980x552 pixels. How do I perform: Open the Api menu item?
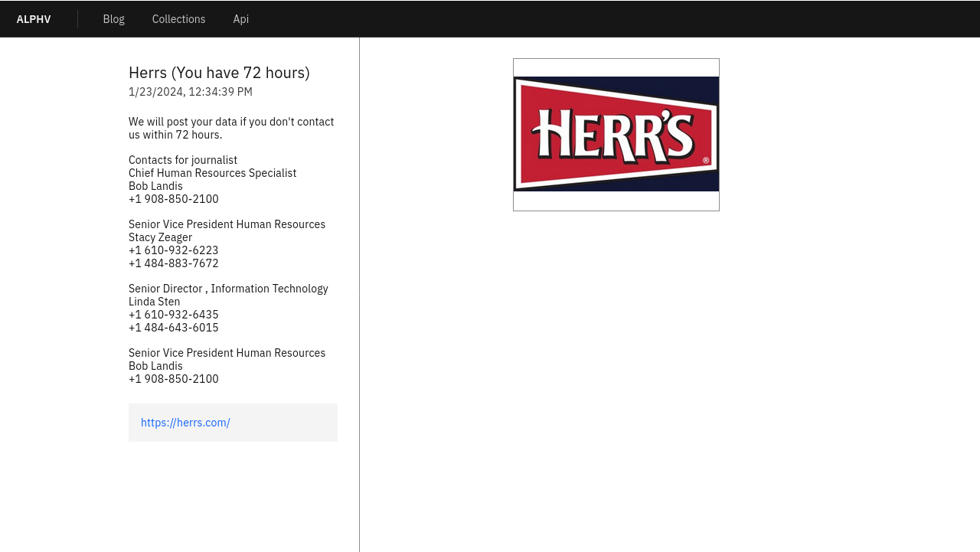pyautogui.click(x=240, y=19)
